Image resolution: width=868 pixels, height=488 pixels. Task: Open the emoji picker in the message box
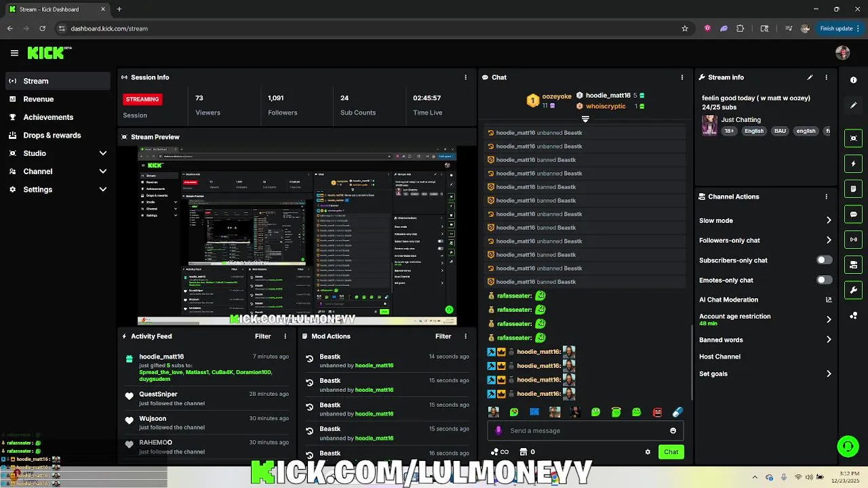(673, 430)
